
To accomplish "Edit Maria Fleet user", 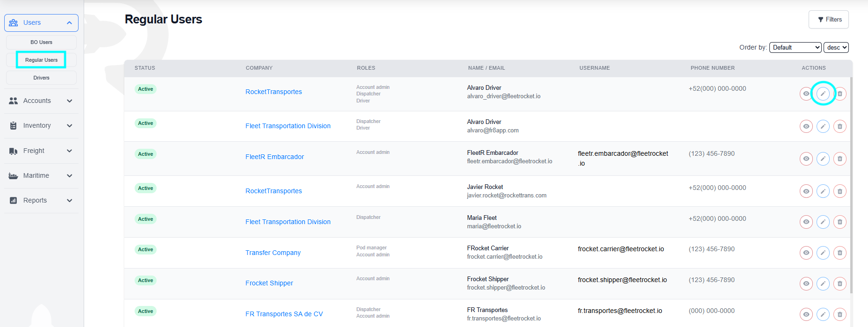I will [823, 222].
